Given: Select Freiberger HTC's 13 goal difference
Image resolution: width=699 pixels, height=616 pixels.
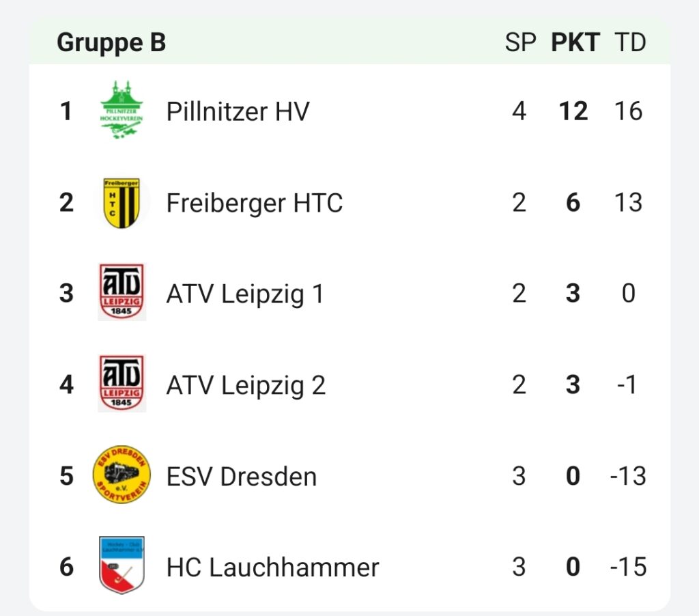Looking at the screenshot, I should 628,203.
